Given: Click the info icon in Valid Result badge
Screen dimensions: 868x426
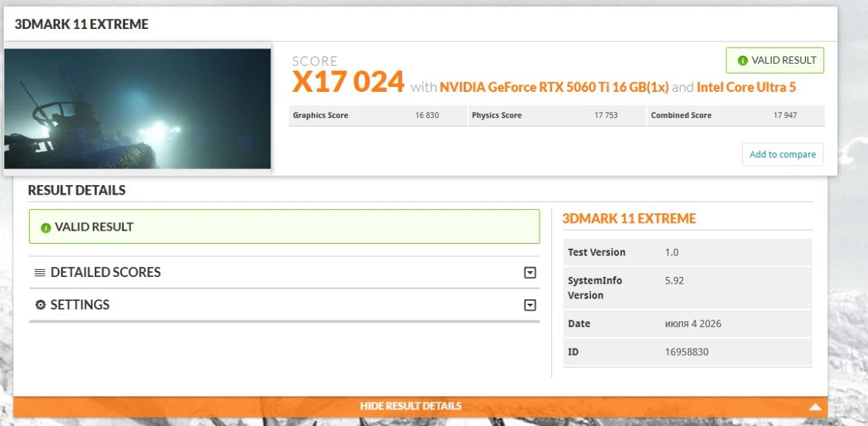Looking at the screenshot, I should coord(742,61).
